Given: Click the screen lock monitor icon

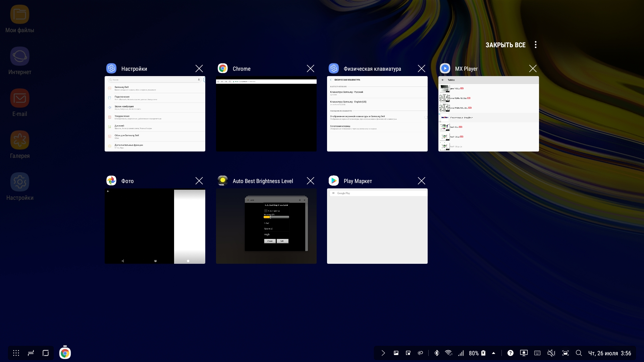Looking at the screenshot, I should coord(524,353).
